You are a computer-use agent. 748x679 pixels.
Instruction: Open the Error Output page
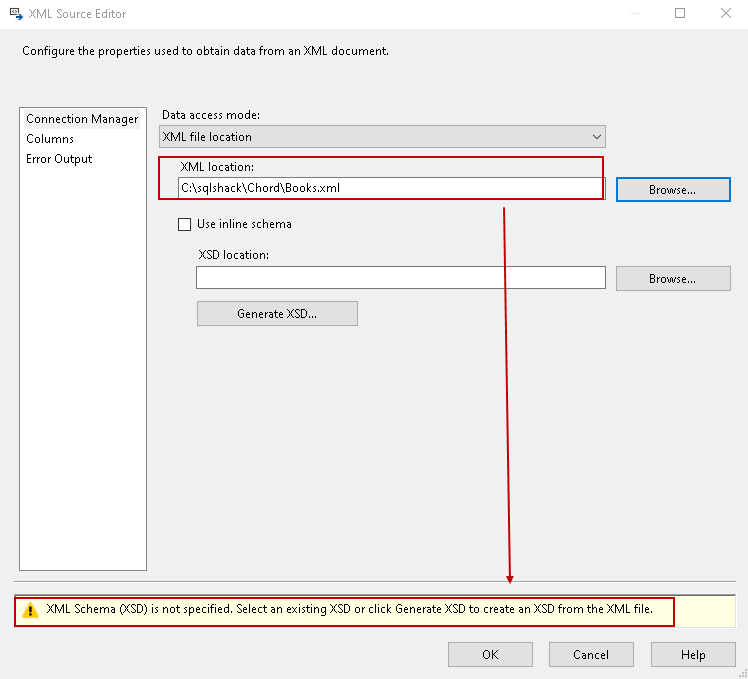tap(59, 159)
